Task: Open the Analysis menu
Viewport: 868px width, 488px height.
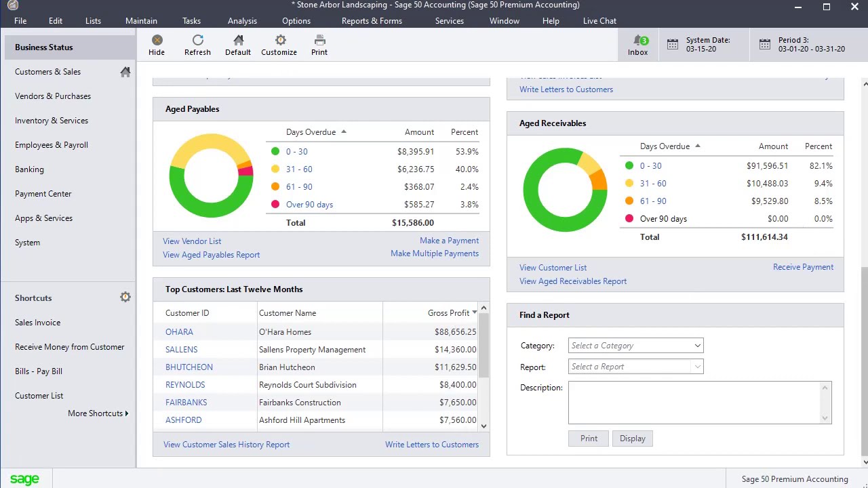Action: tap(242, 21)
